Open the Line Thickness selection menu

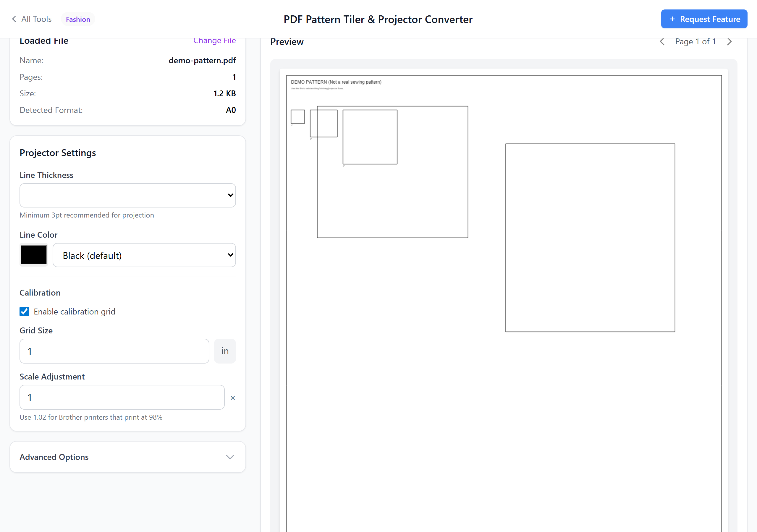coord(127,195)
